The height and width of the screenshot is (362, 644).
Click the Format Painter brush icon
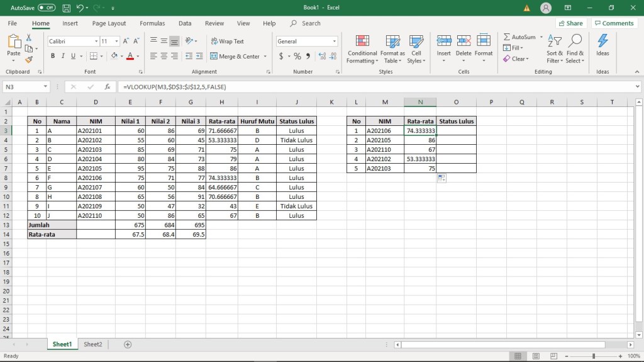coord(28,60)
